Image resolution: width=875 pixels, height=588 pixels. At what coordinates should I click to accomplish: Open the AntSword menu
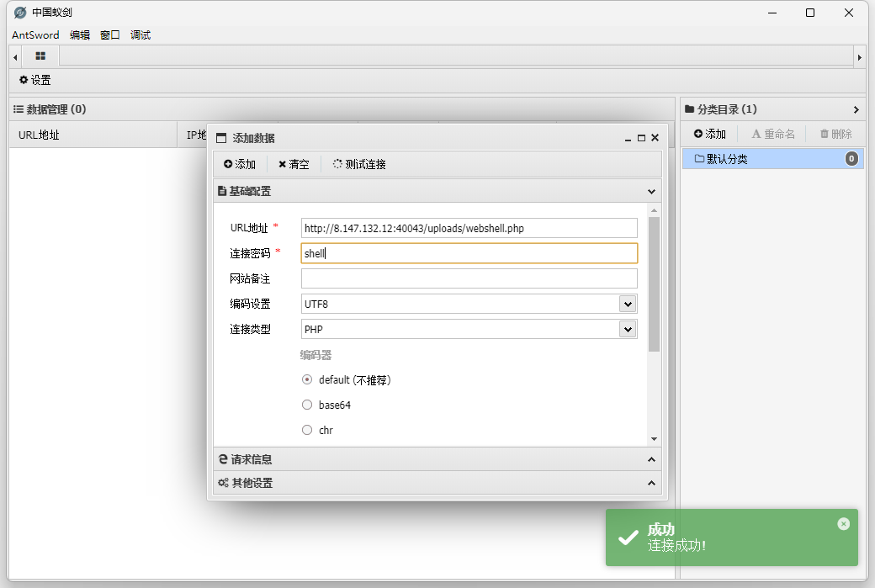35,34
